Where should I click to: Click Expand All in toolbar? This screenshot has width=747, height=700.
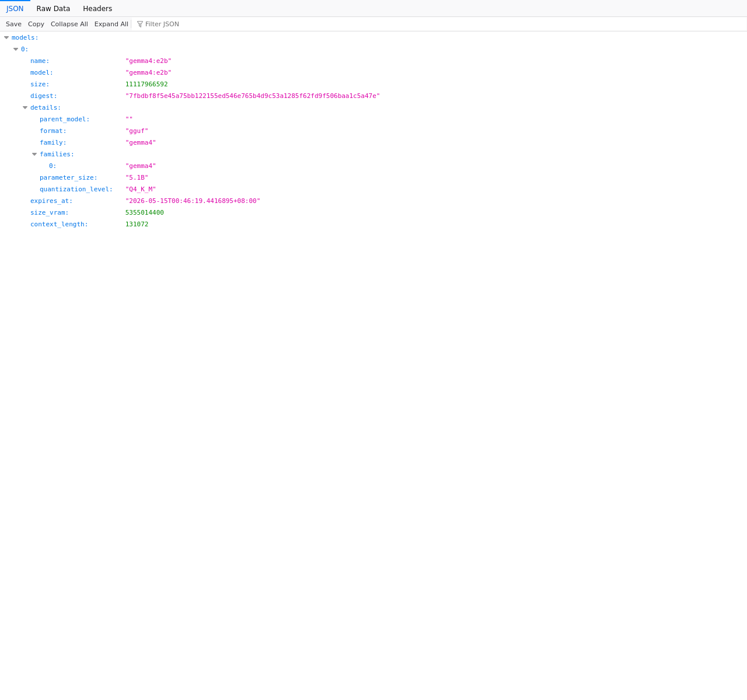pos(111,24)
